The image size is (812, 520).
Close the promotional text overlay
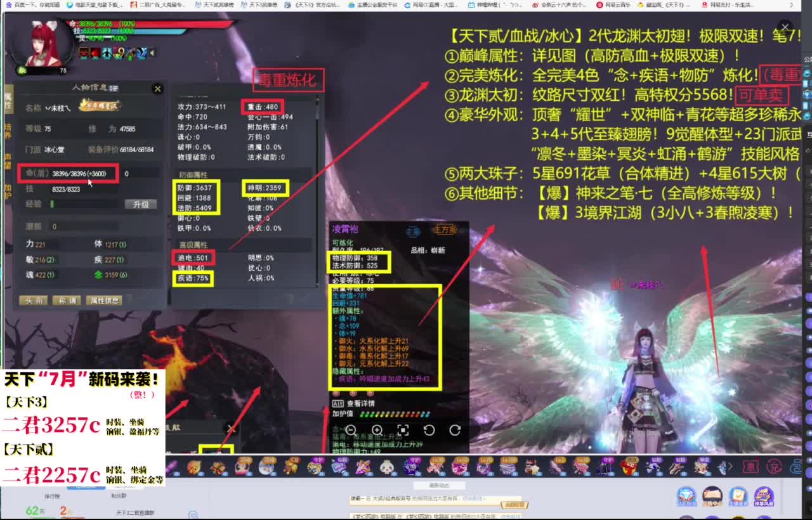[785, 27]
